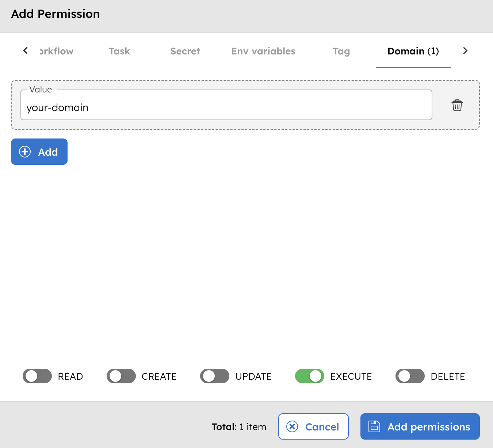493x448 pixels.
Task: Disable the EXECUTE permission toggle
Action: [309, 376]
